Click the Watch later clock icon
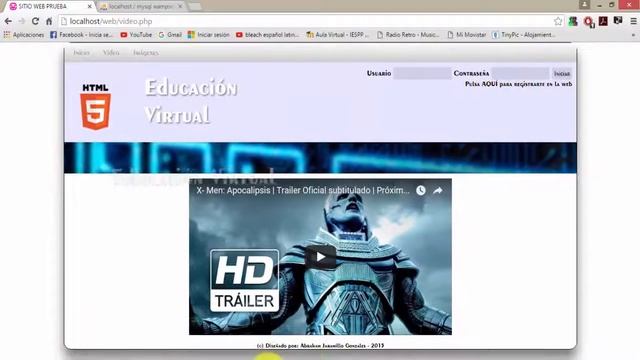 click(421, 190)
